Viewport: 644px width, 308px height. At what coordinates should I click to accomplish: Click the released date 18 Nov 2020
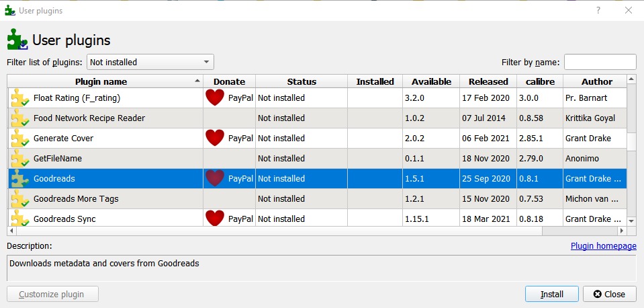point(486,158)
